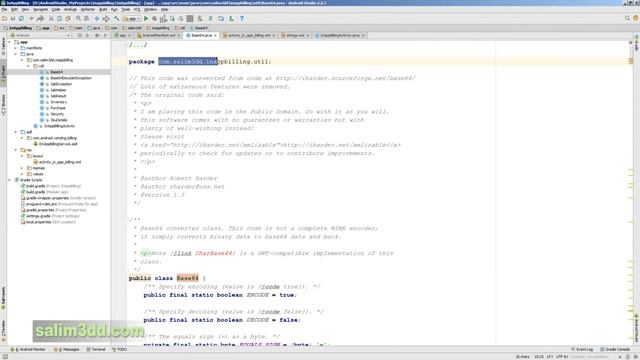This screenshot has height=360, width=640.
Task: Collapse the app module tree node
Action: [x=10, y=42]
